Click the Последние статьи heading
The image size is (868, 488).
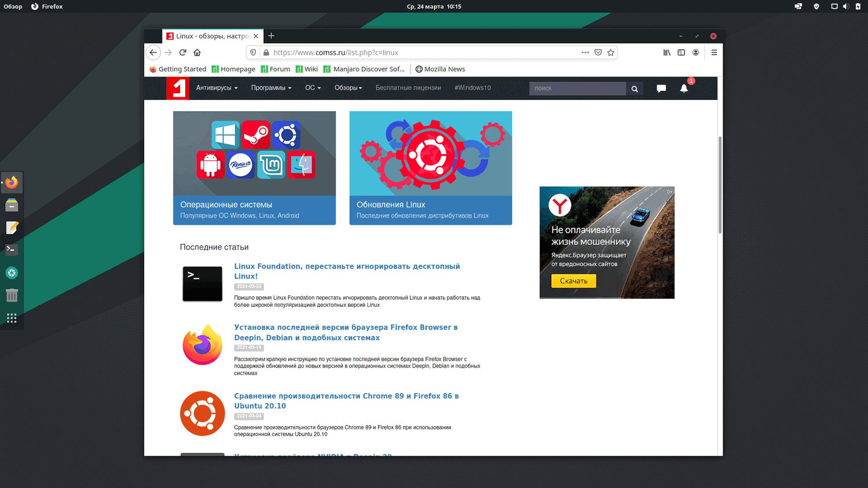click(x=214, y=247)
